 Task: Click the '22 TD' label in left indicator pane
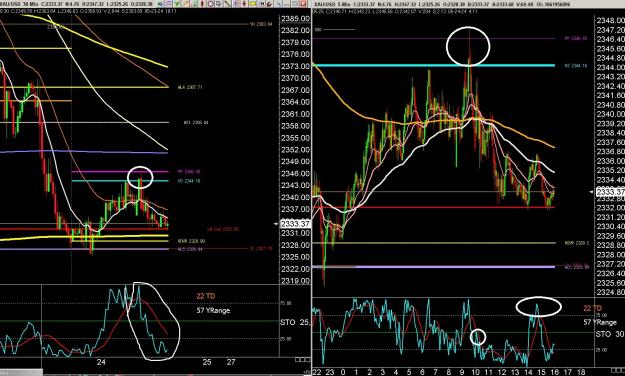(x=205, y=296)
